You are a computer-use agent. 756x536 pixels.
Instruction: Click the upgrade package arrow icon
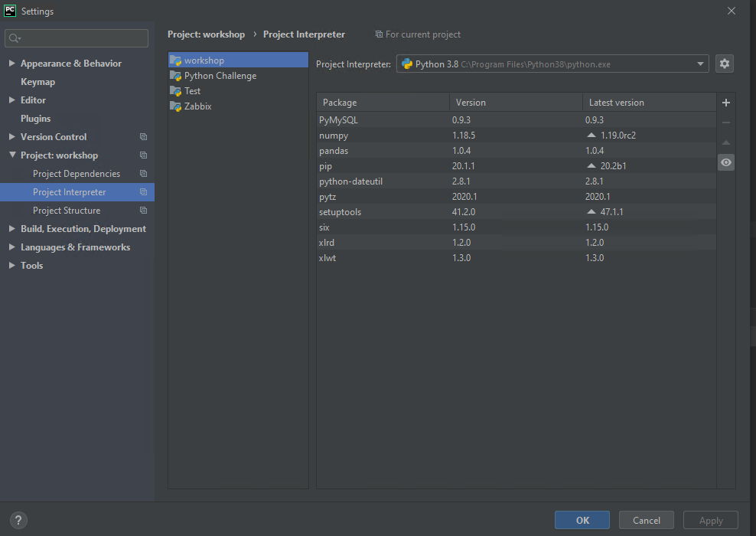pos(725,142)
